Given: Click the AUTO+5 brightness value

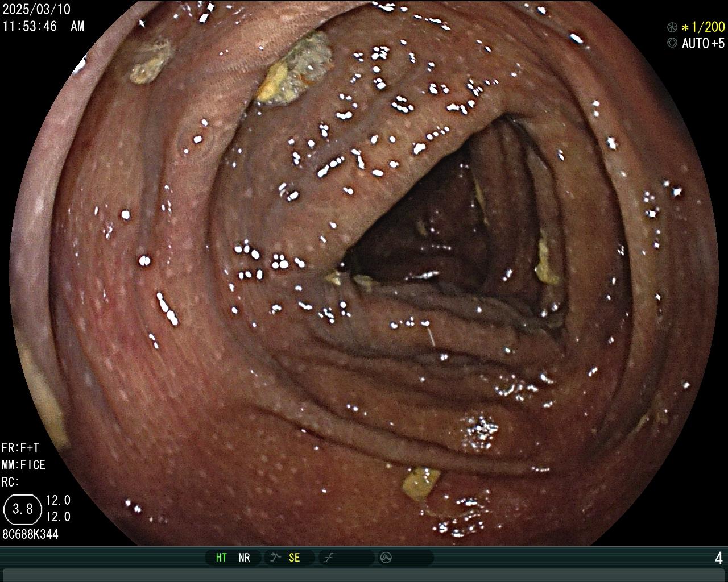Looking at the screenshot, I should (704, 43).
